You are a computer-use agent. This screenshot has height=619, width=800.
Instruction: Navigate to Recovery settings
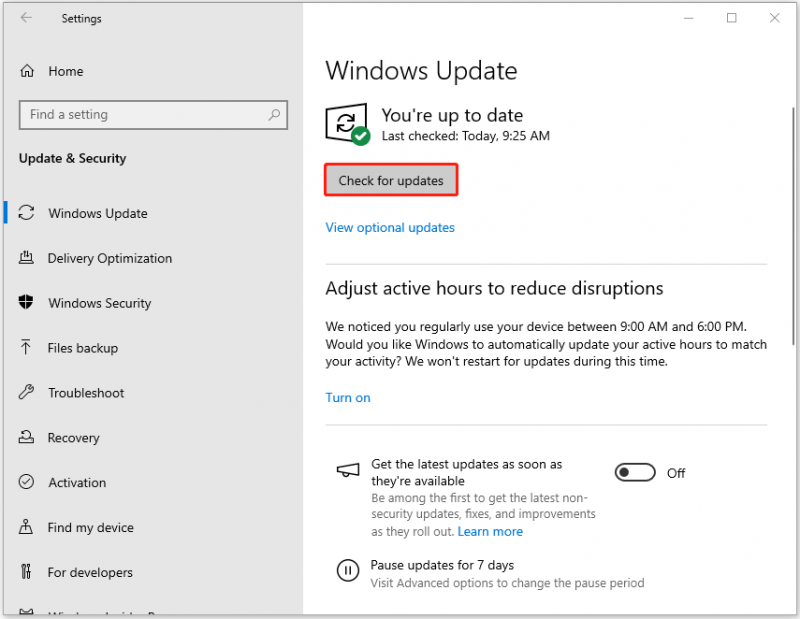pos(73,438)
